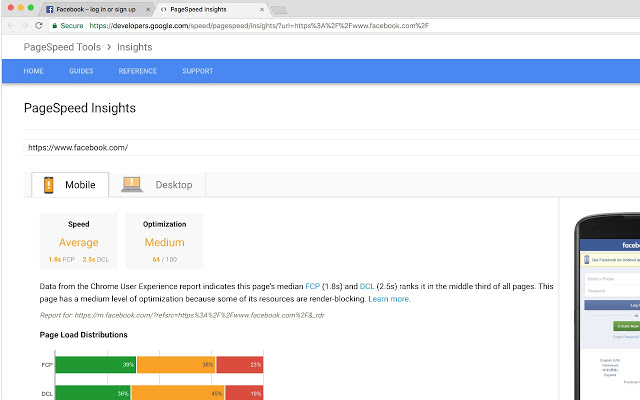Open SUPPORT in the navigation bar
This screenshot has width=640, height=400.
point(198,71)
